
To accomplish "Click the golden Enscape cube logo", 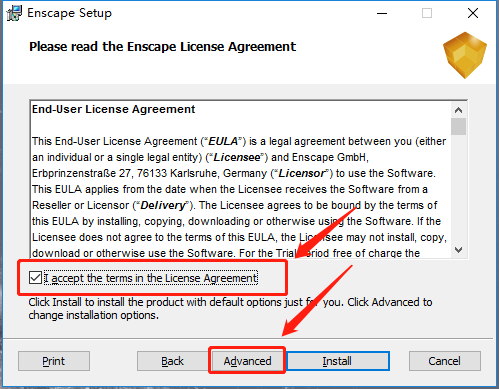I will point(465,55).
